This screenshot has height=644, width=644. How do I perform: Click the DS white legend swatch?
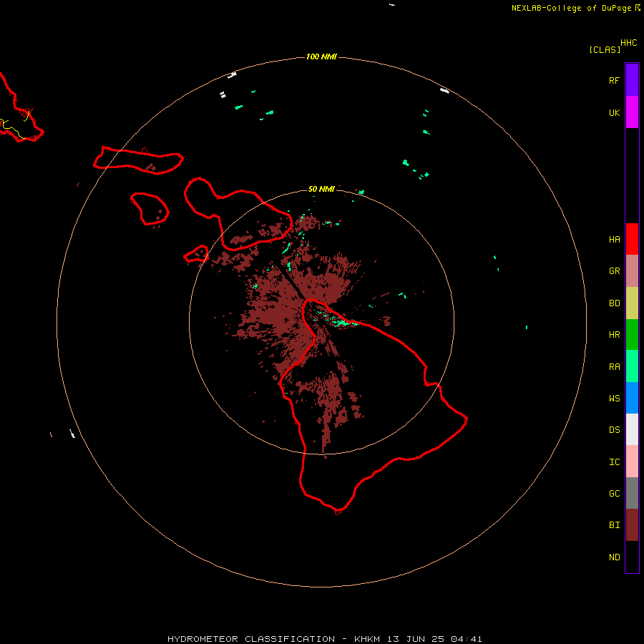coord(632,429)
